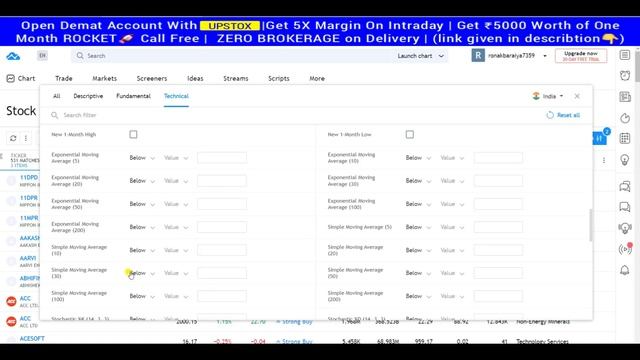Image resolution: width=640 pixels, height=360 pixels.
Task: Click the ACC logo icon in first ACC row
Action: pyautogui.click(x=11, y=302)
